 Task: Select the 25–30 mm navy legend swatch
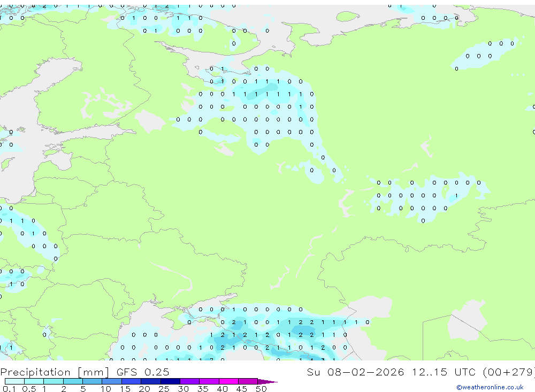pos(170,381)
